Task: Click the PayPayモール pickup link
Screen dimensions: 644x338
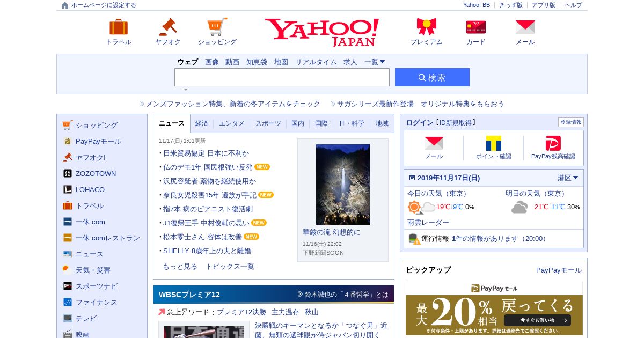Action: tap(559, 270)
